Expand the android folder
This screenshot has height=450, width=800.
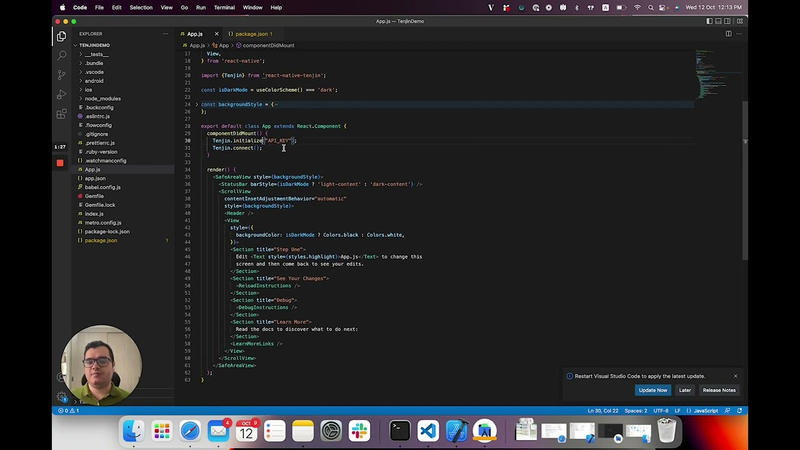click(94, 81)
